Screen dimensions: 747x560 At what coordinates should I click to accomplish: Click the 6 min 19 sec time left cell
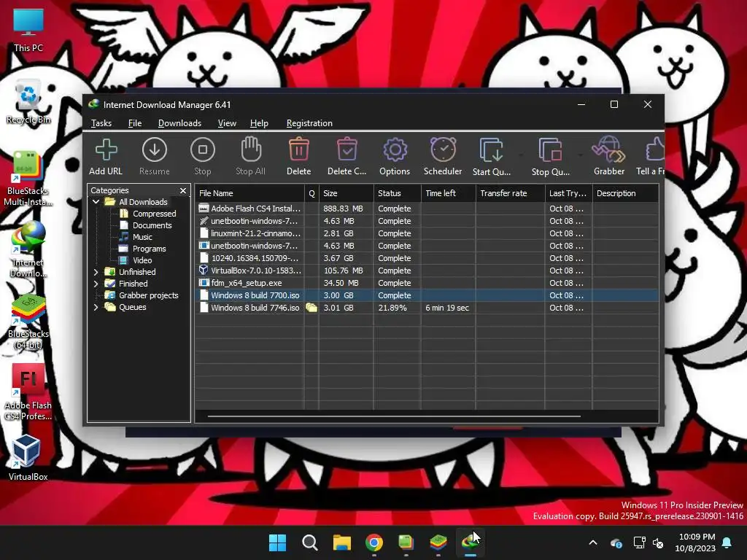[x=447, y=308]
